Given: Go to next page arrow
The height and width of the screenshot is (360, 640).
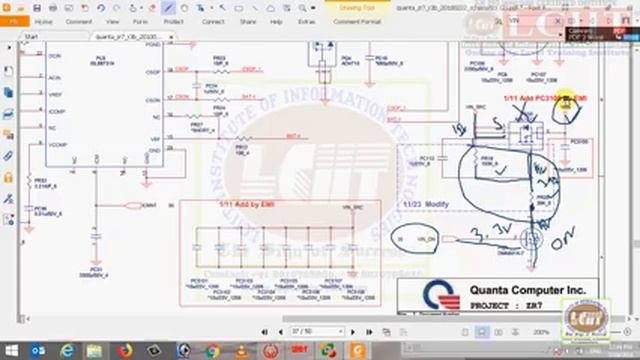Looking at the screenshot, I should point(353,332).
